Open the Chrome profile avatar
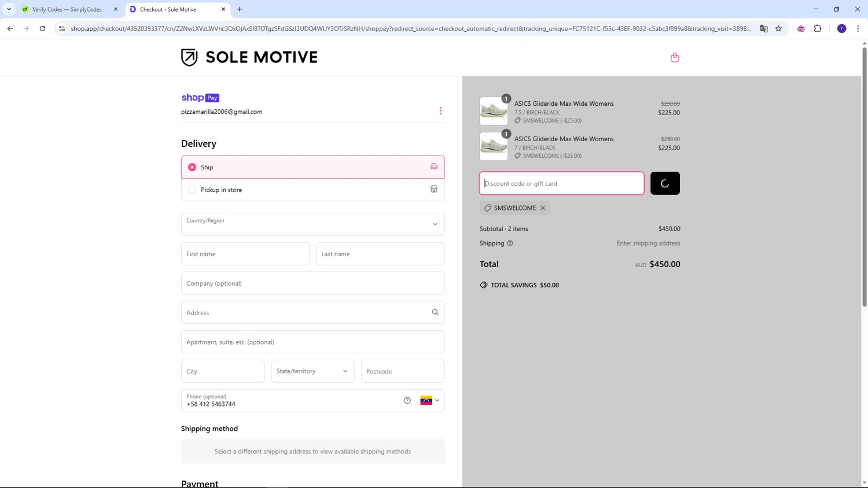868x488 pixels. 842,28
